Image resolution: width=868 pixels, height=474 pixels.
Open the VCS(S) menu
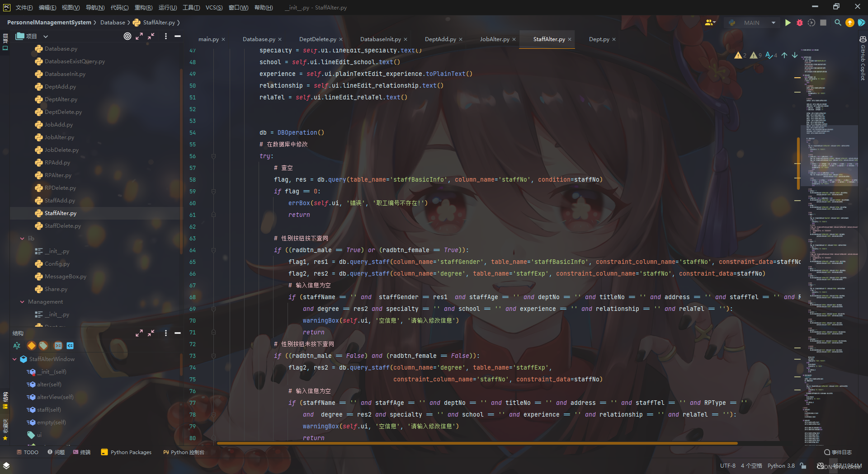[214, 8]
